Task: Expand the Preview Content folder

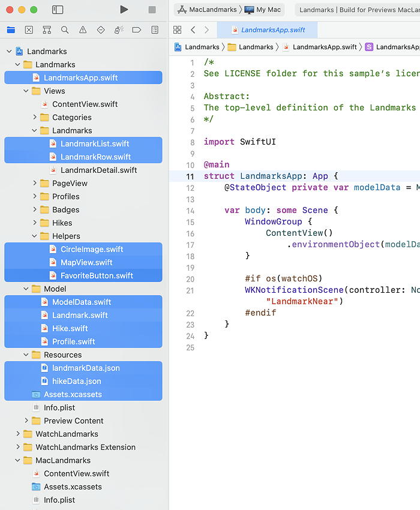Action: (x=26, y=421)
